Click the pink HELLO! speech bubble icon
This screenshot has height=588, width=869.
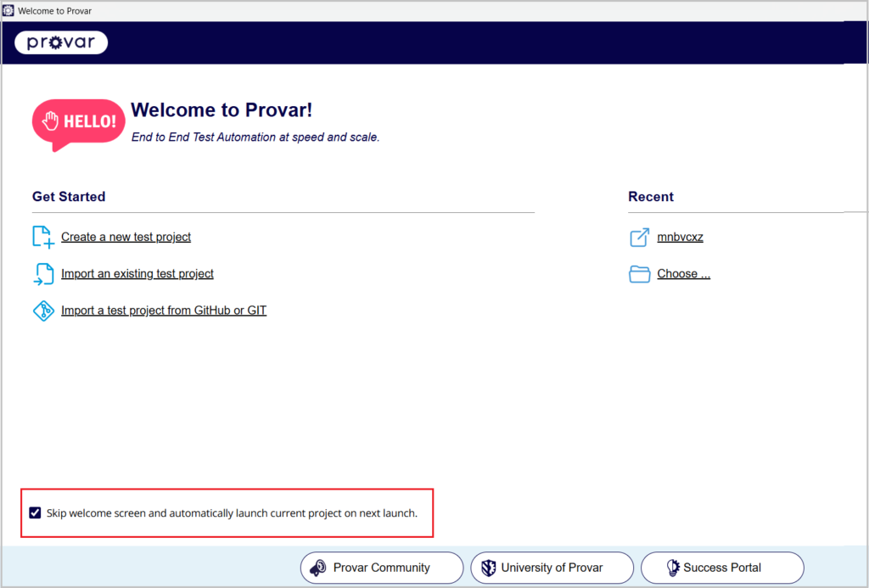78,123
